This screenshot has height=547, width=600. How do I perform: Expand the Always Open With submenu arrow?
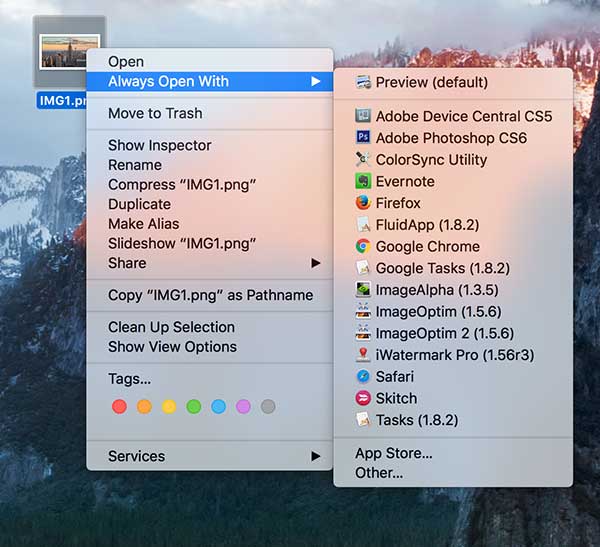pos(315,82)
